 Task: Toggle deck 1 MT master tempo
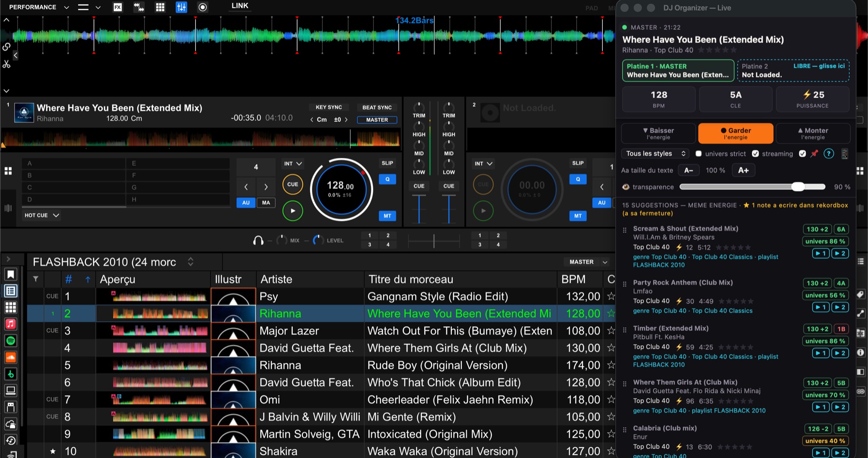(x=387, y=216)
